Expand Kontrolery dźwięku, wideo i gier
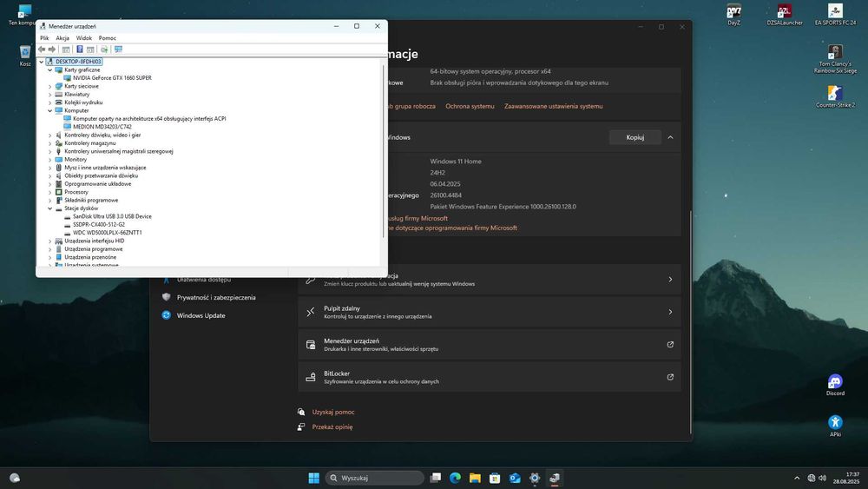Viewport: 868px width, 489px height. pos(49,135)
